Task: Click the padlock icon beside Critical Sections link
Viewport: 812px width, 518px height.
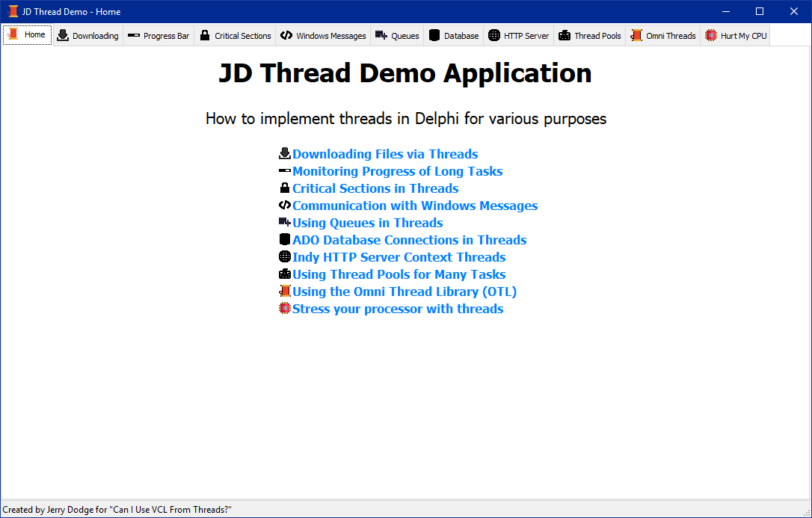Action: point(284,188)
